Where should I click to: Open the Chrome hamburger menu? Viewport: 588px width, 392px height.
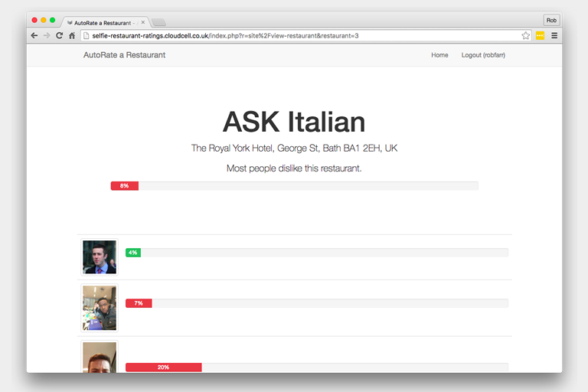pyautogui.click(x=554, y=36)
